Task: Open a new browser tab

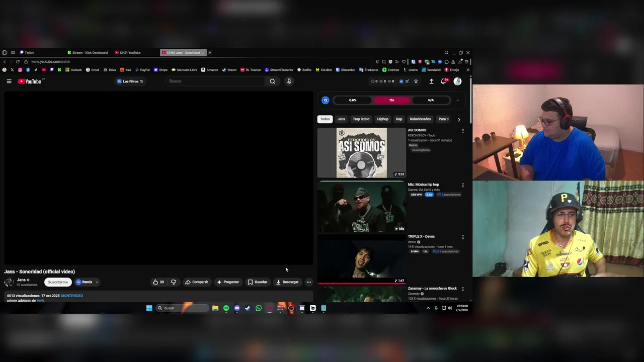Action: (210, 53)
